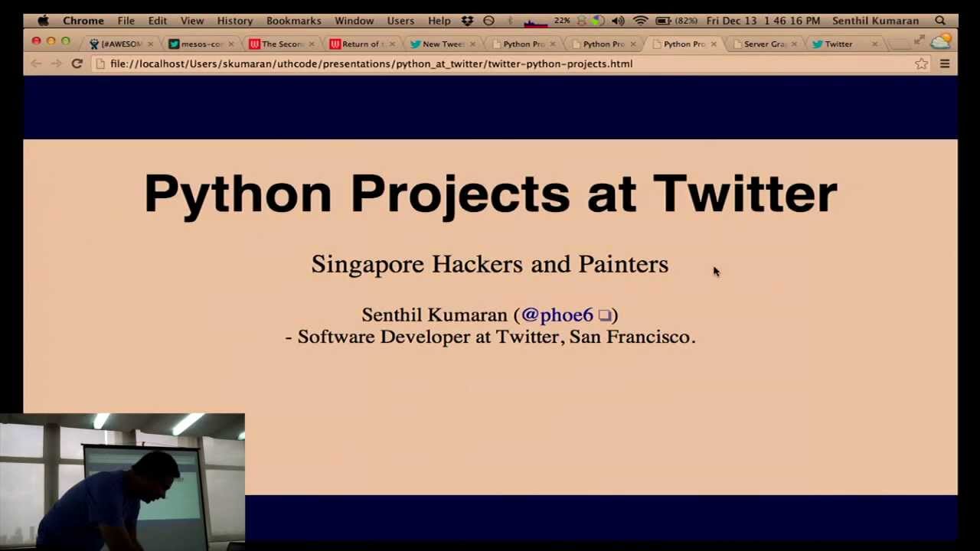
Task: Click the external link icon after @phoe6
Action: point(604,315)
